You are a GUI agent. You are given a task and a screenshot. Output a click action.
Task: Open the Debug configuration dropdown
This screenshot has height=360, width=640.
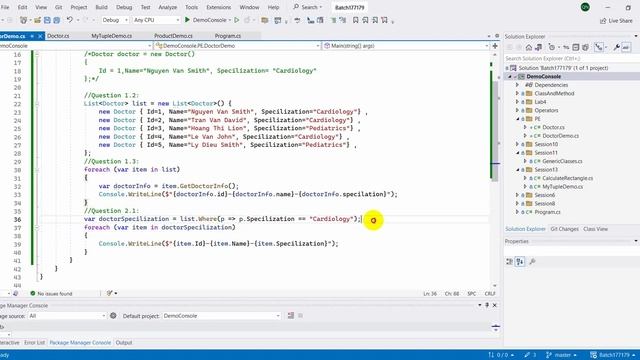click(x=115, y=20)
